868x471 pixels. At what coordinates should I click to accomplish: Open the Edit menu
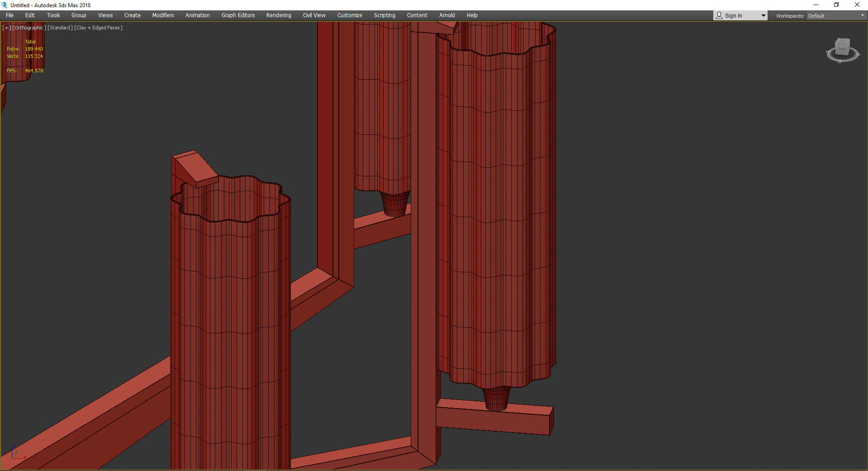click(30, 15)
